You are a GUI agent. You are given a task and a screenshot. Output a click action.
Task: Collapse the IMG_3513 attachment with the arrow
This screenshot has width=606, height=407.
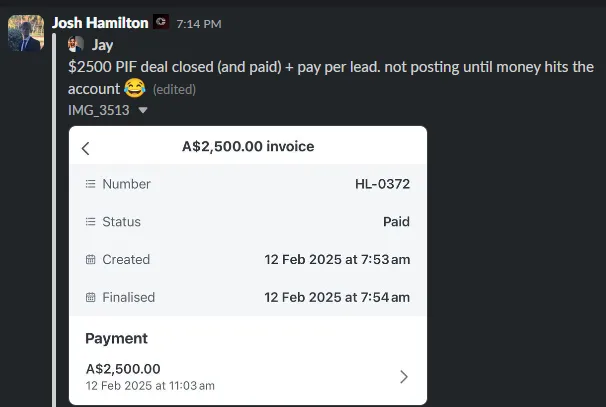coord(143,110)
